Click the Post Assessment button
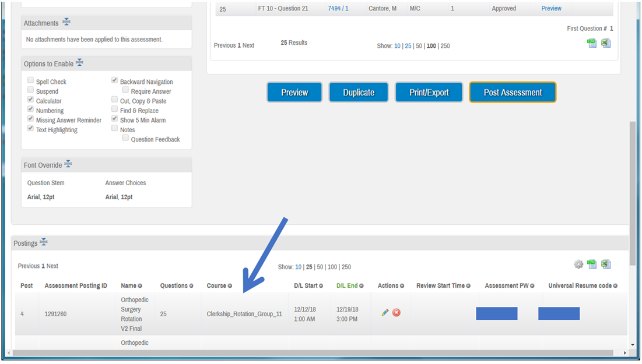 click(513, 93)
